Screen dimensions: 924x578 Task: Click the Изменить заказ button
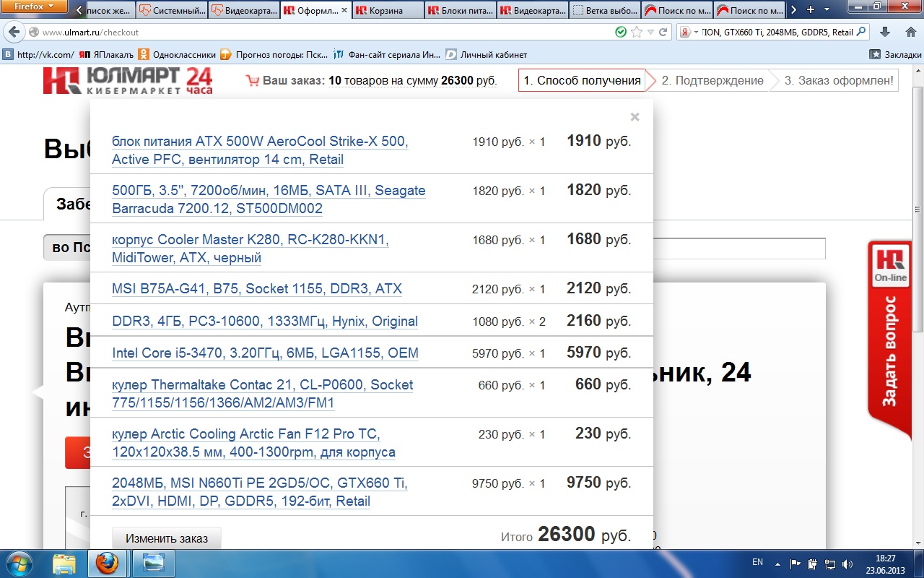pos(167,538)
